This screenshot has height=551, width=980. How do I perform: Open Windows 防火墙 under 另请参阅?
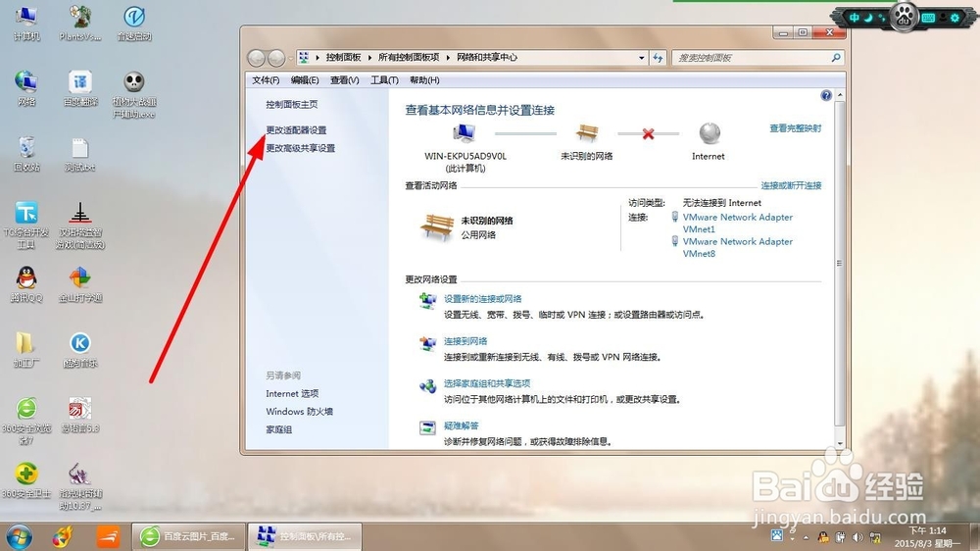pyautogui.click(x=299, y=412)
